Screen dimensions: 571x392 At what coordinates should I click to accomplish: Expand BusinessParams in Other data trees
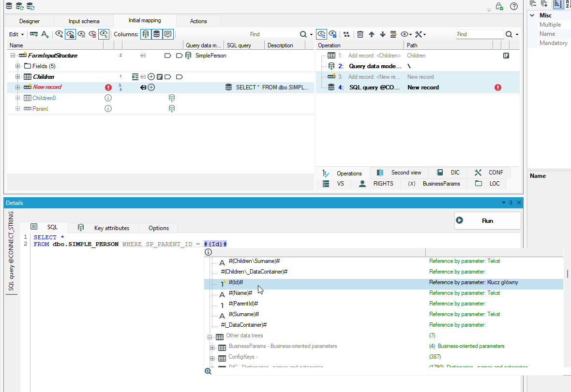coord(212,348)
